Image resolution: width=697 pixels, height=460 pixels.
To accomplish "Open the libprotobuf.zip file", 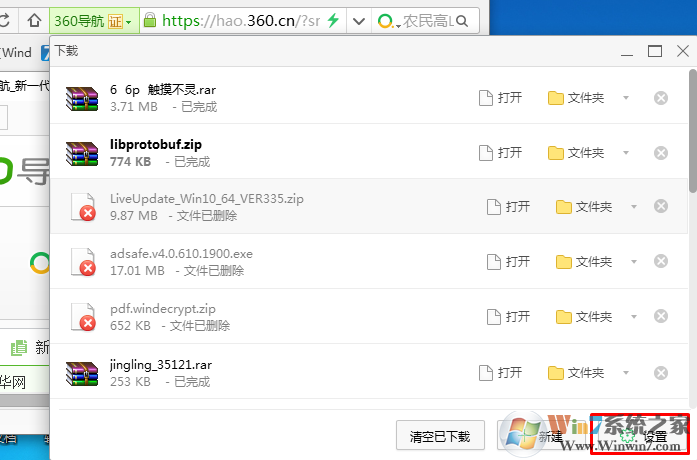I will [501, 153].
